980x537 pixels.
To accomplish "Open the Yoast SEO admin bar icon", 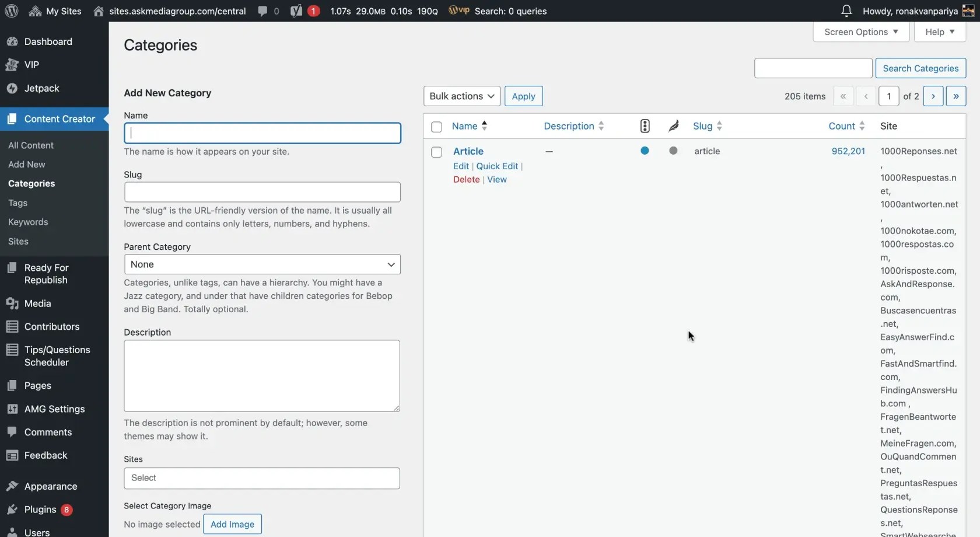I will coord(296,11).
